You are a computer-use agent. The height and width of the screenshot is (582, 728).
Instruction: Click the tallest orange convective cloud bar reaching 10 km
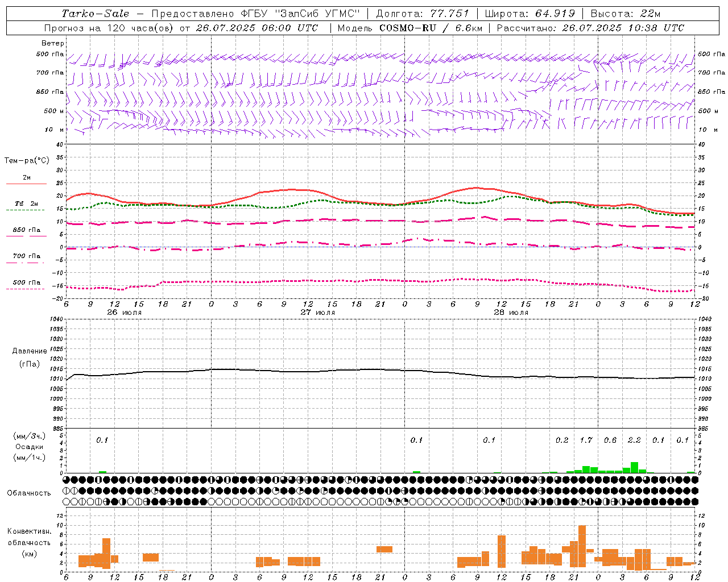[582, 546]
